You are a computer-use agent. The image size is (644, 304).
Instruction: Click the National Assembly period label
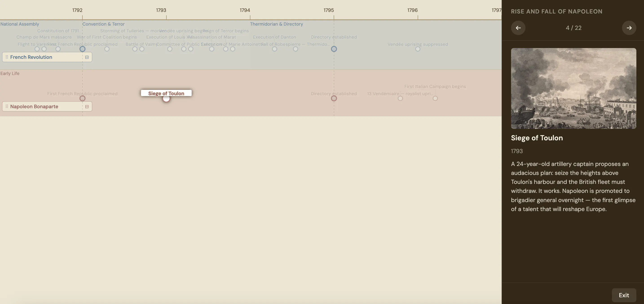[x=20, y=24]
